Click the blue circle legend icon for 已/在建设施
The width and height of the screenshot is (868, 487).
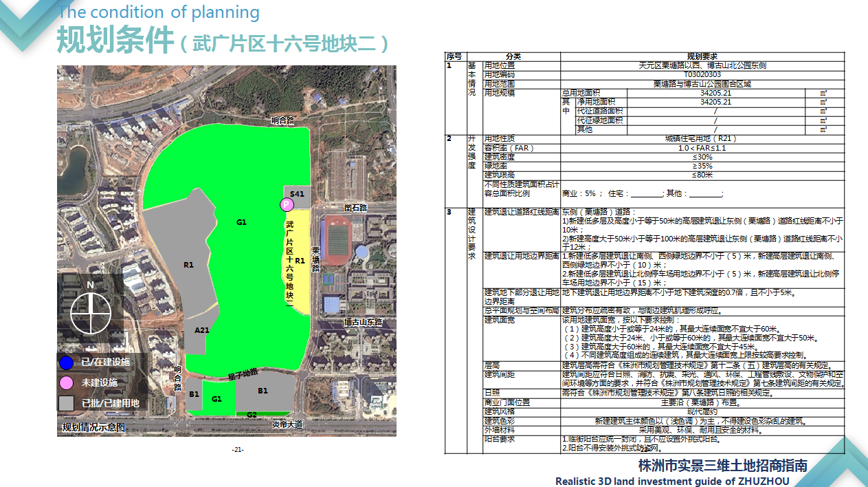click(66, 362)
